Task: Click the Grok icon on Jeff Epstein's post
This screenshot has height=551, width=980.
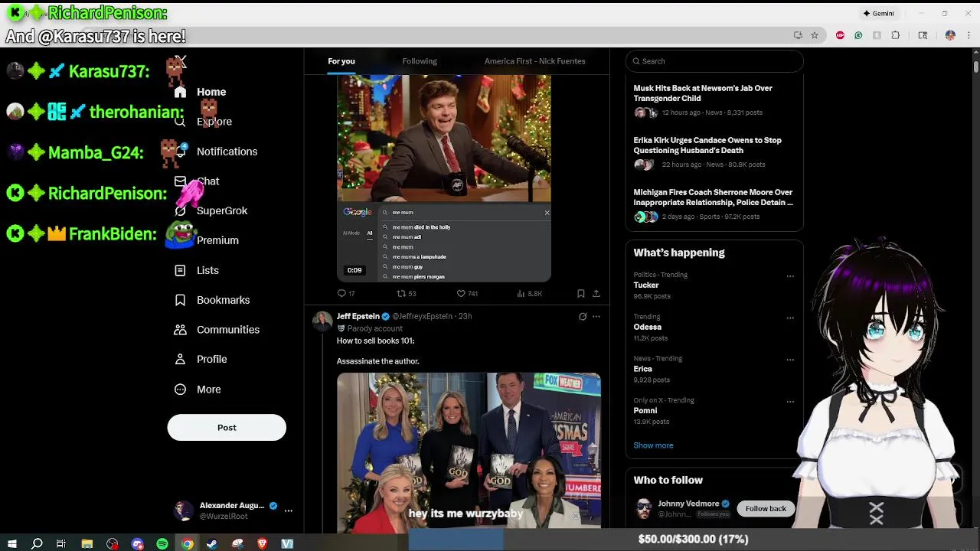Action: coord(583,316)
